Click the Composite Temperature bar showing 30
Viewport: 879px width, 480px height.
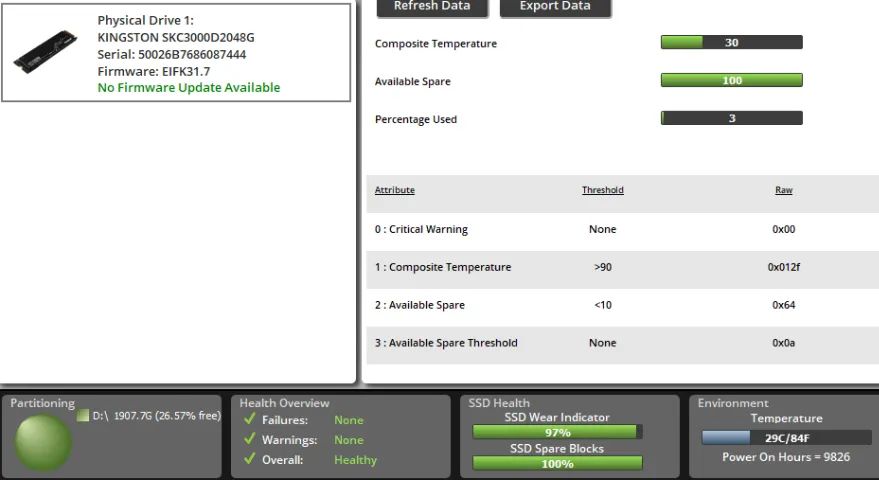[x=732, y=43]
